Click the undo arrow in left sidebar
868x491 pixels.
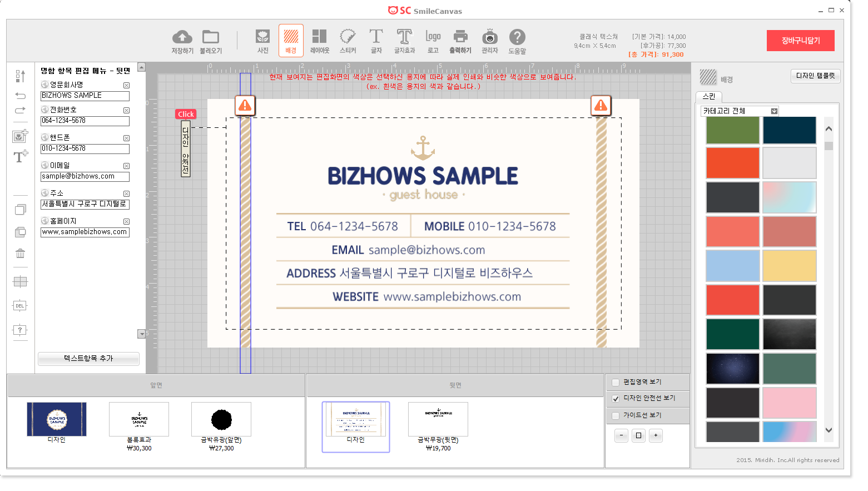[20, 96]
